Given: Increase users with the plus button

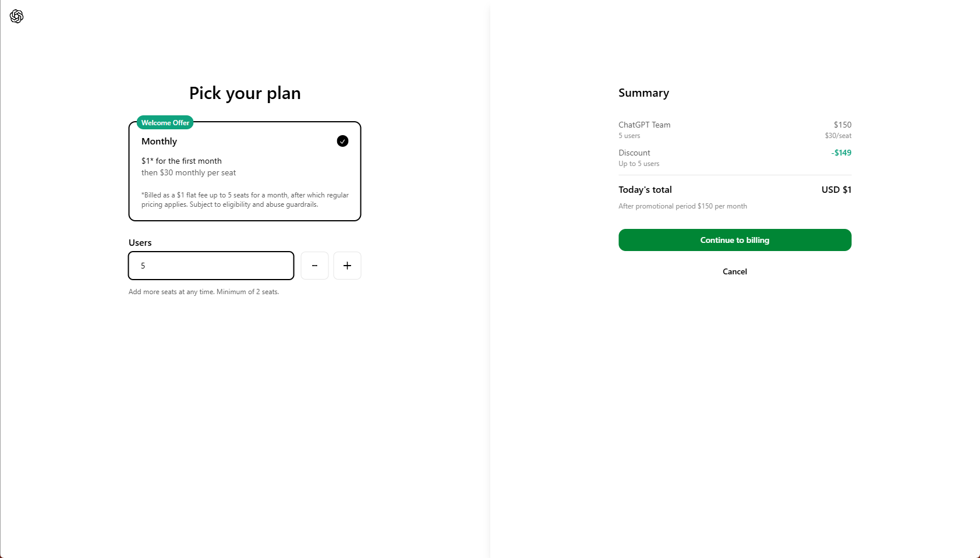Looking at the screenshot, I should click(x=347, y=266).
